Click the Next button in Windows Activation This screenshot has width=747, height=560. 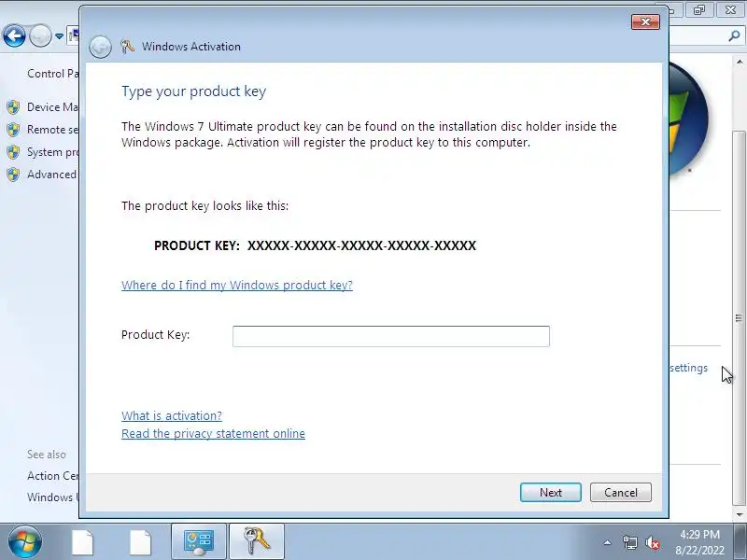point(550,493)
